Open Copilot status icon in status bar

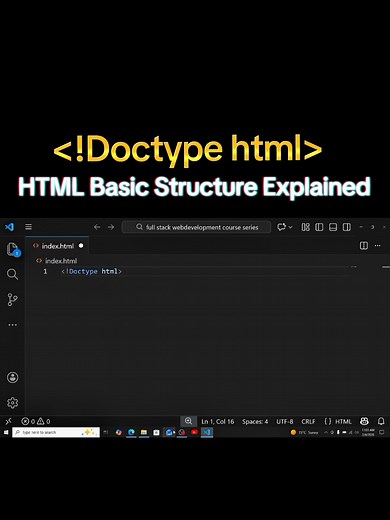pos(364,421)
